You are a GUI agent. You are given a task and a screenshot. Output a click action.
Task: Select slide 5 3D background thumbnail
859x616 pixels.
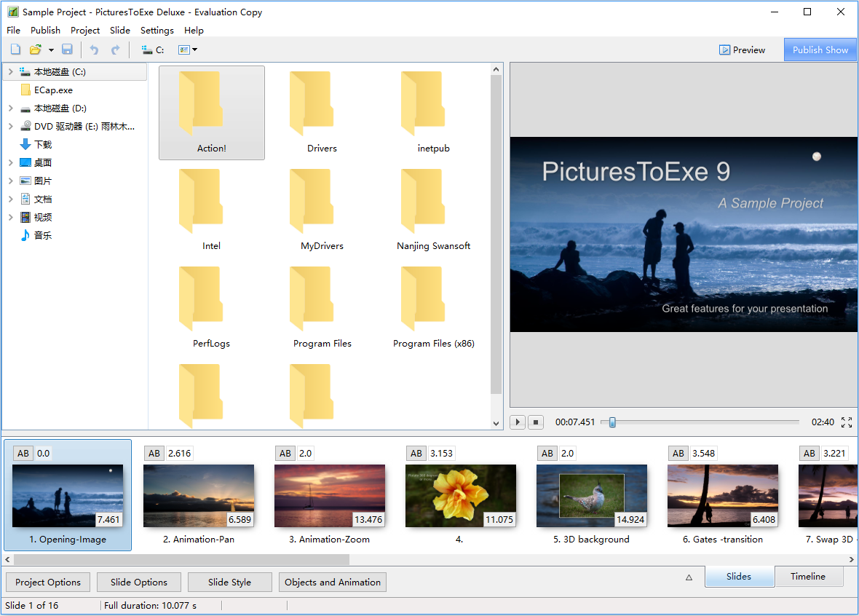click(592, 495)
